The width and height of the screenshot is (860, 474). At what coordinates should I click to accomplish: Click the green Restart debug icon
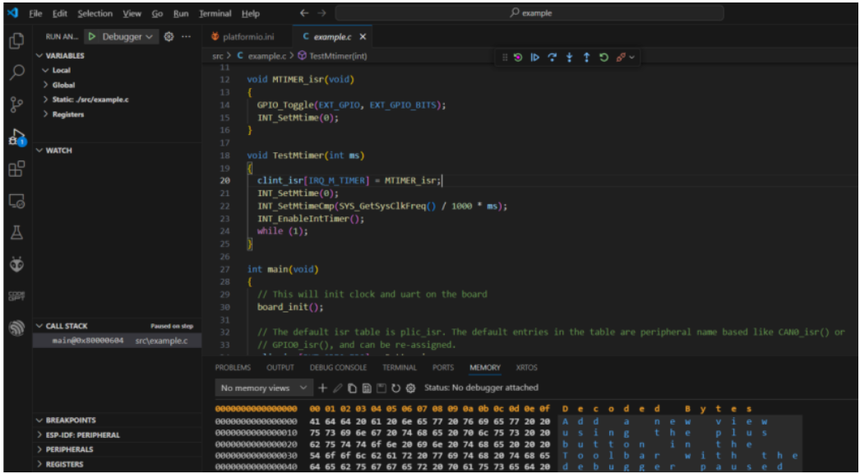pos(603,57)
